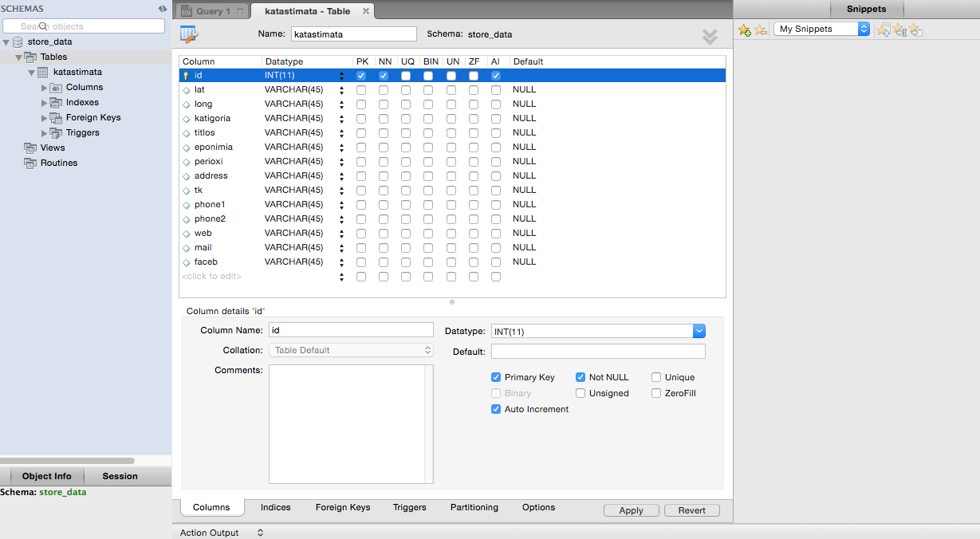
Task: Switch to the Indices tab
Action: click(x=275, y=507)
